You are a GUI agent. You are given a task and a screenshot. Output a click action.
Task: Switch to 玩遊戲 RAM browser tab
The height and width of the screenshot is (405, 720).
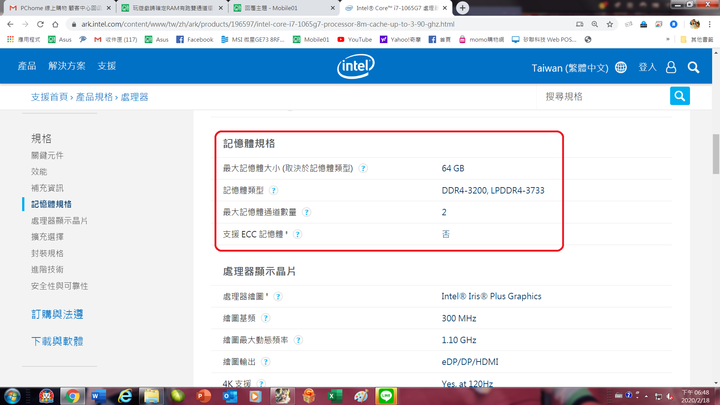coord(171,8)
